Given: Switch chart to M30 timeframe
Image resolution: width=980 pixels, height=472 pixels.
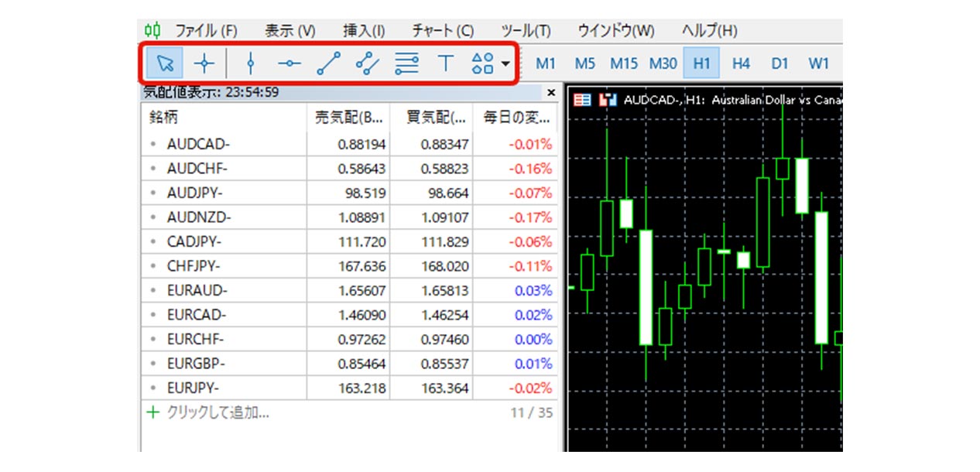Looking at the screenshot, I should coord(663,63).
